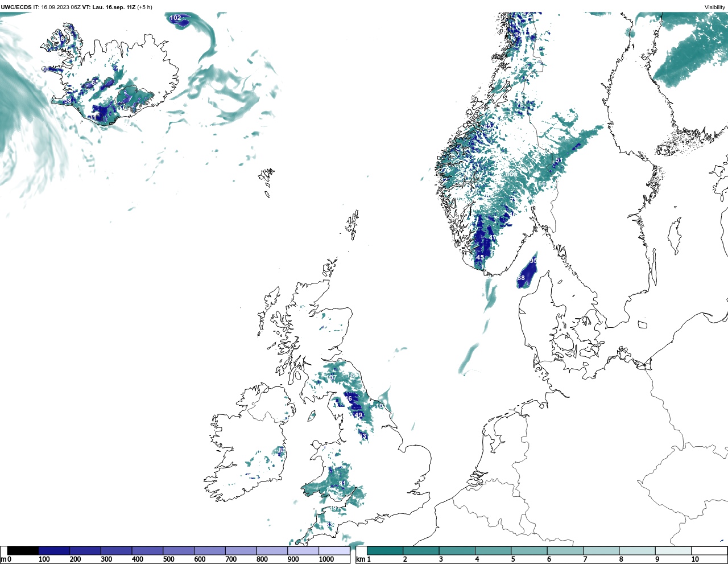728x564 pixels.
Task: Click the black 0–100 m legend swatch
Action: click(x=23, y=550)
